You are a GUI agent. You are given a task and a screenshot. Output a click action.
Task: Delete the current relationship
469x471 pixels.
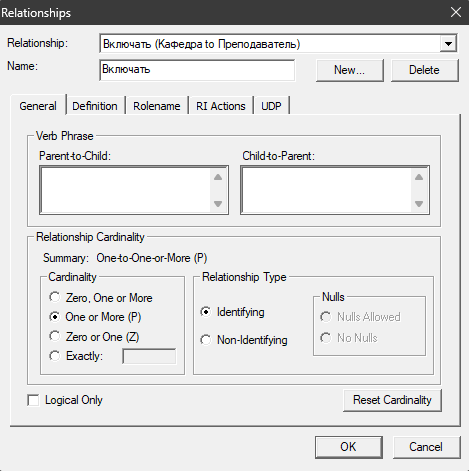pos(425,70)
